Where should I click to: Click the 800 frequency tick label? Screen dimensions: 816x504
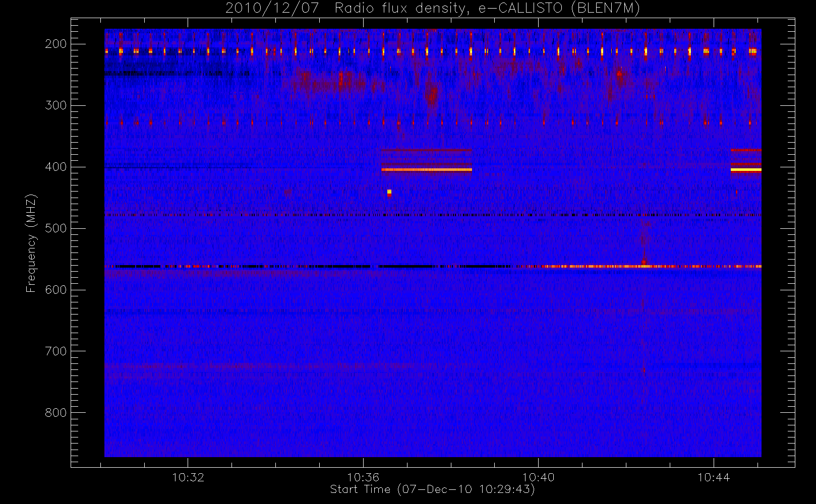[x=56, y=413]
